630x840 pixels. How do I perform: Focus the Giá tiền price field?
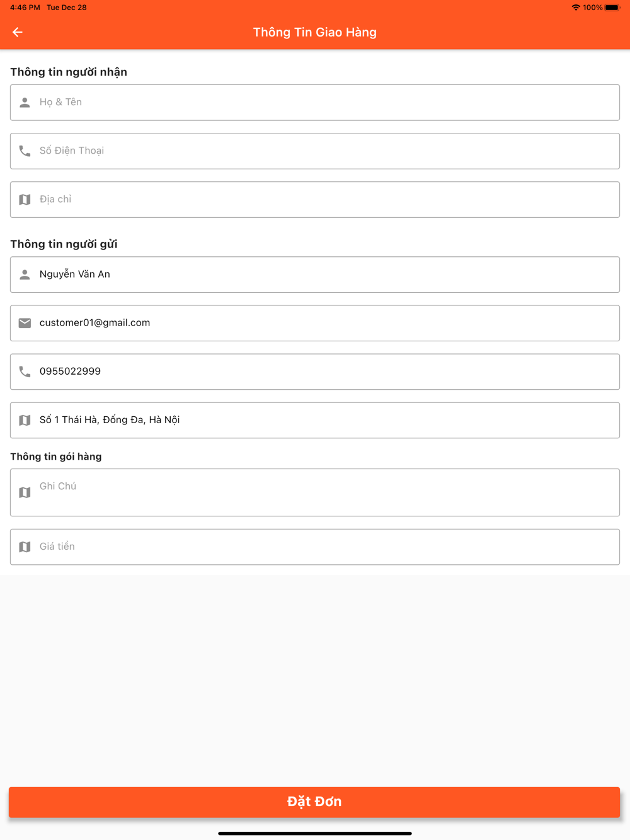315,547
